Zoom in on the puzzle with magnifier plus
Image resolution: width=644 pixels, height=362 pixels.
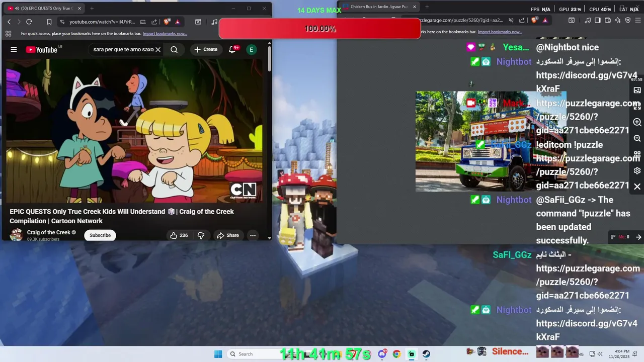[x=637, y=122]
